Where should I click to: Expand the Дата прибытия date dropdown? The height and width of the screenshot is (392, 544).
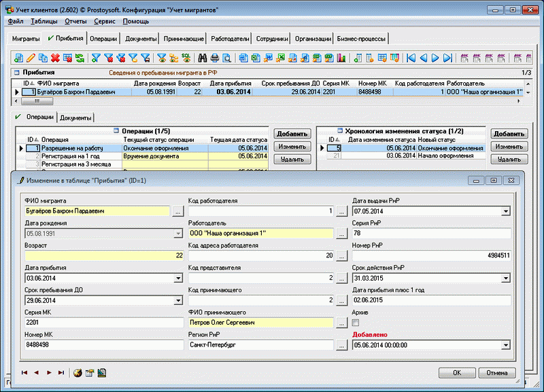pos(177,278)
